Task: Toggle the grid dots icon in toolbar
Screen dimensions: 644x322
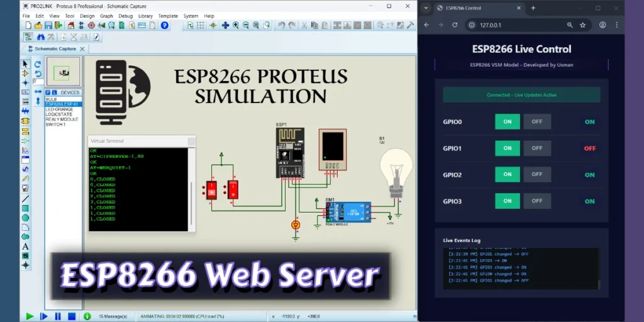Action: tap(201, 25)
